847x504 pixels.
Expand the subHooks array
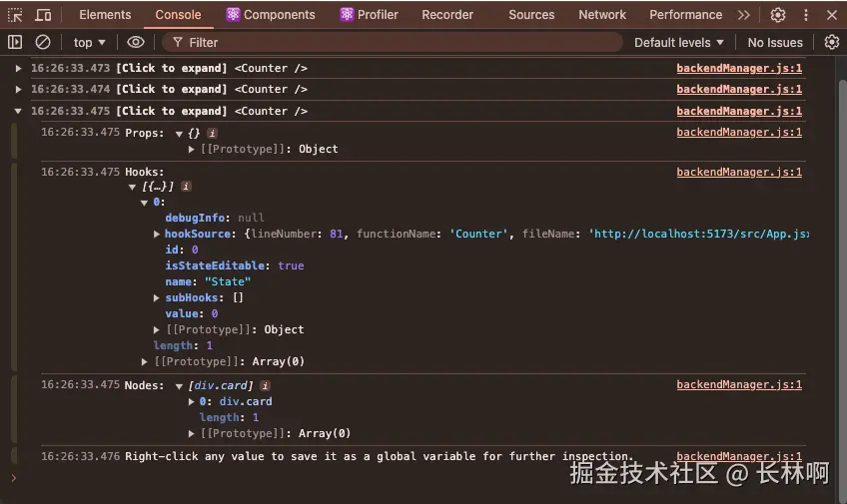[157, 297]
